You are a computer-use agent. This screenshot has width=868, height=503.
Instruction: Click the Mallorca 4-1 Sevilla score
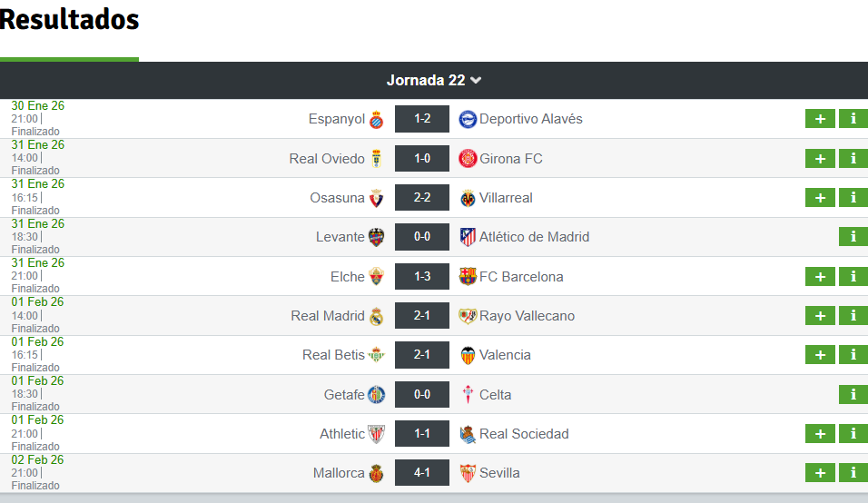click(422, 472)
